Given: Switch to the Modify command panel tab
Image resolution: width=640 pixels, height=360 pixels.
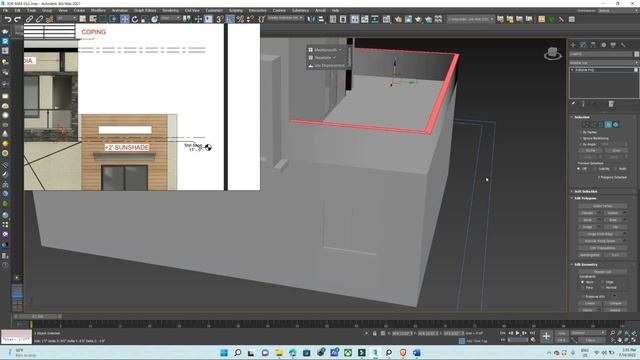Looking at the screenshot, I should (x=583, y=45).
